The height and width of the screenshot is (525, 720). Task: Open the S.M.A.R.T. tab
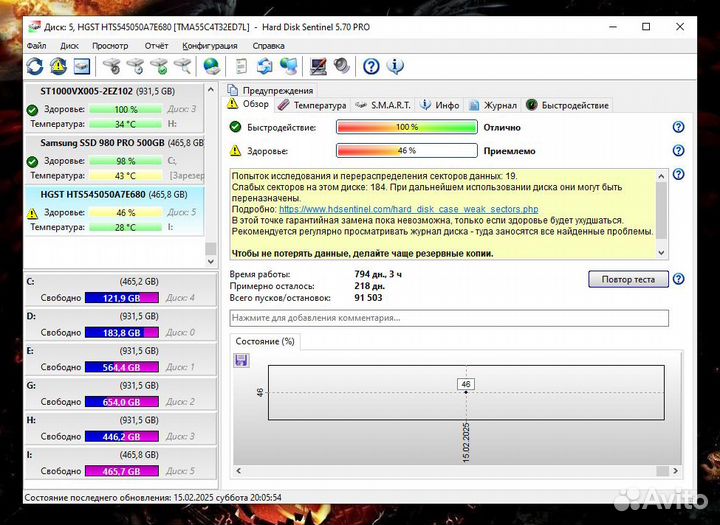[x=383, y=105]
